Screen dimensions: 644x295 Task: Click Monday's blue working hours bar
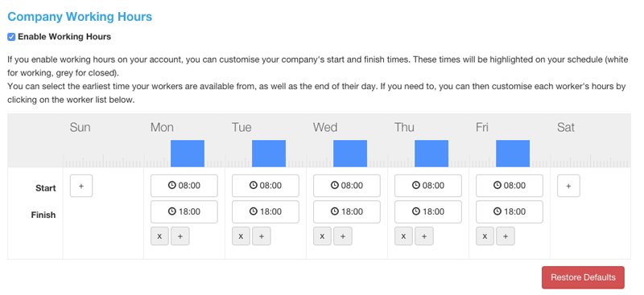click(188, 154)
